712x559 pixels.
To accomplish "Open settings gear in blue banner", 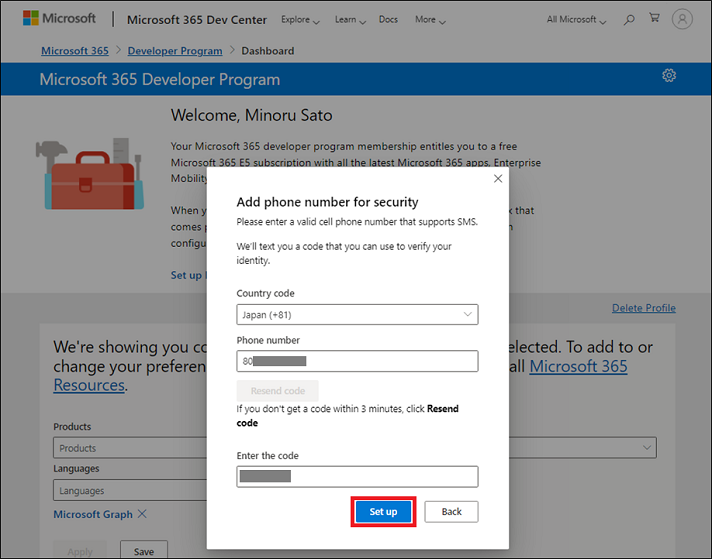I will click(x=669, y=75).
